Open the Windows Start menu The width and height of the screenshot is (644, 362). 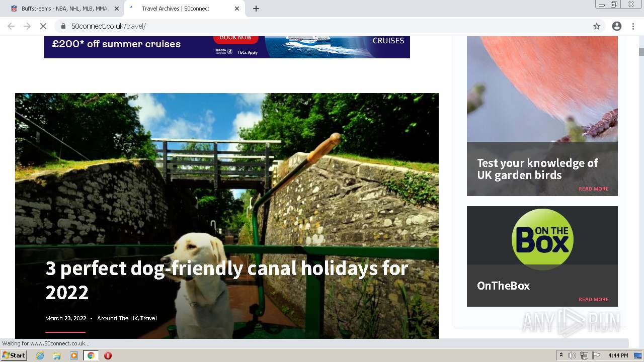(14, 355)
